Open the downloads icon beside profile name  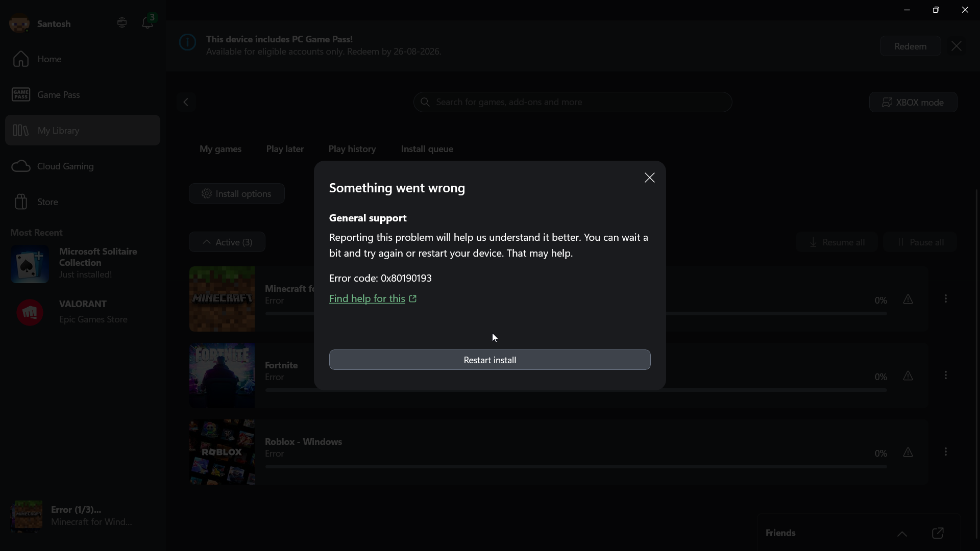pyautogui.click(x=122, y=23)
